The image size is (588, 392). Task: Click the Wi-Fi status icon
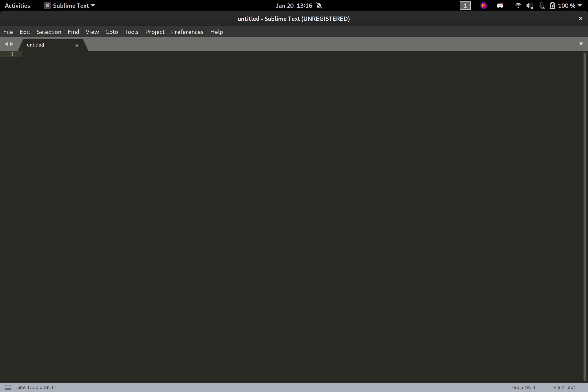[518, 5]
